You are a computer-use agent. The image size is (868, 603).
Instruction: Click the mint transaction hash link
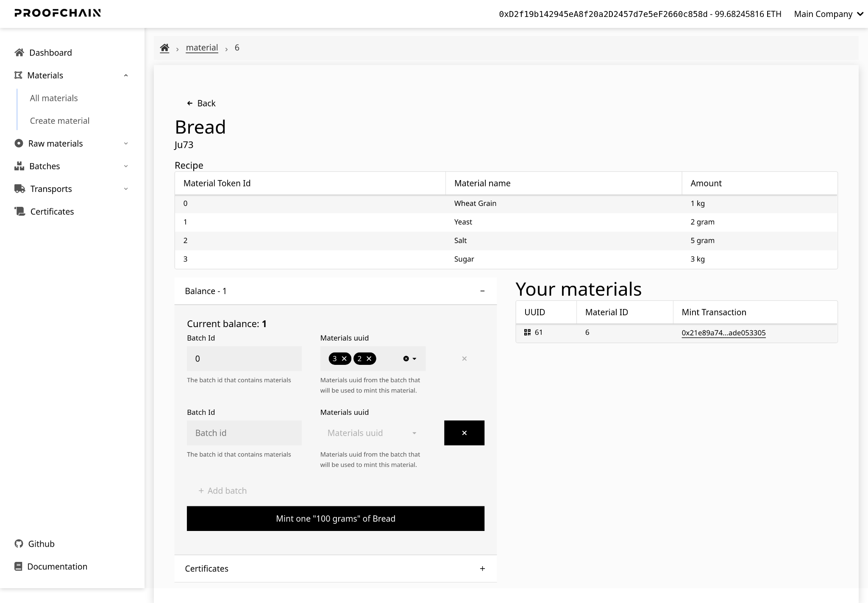click(723, 333)
